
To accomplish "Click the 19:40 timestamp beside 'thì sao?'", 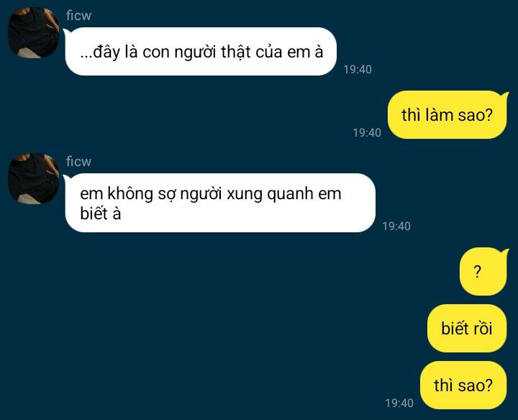I will point(399,403).
